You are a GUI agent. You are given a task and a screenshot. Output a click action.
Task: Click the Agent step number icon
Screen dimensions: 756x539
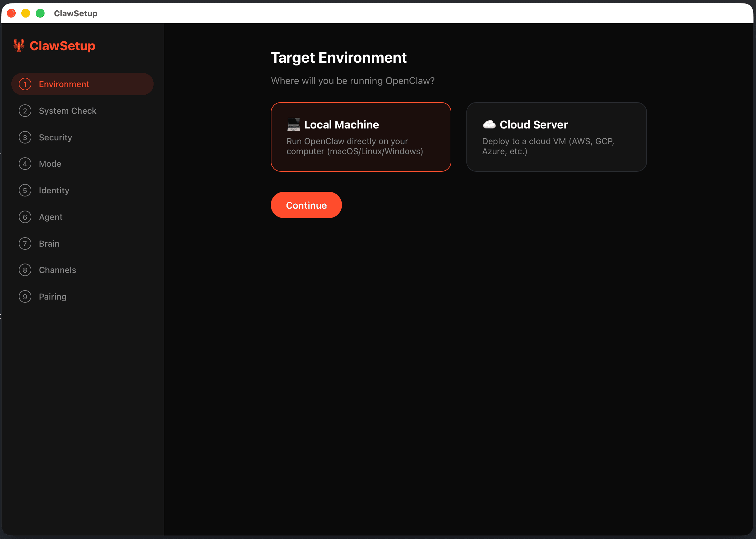pos(25,217)
